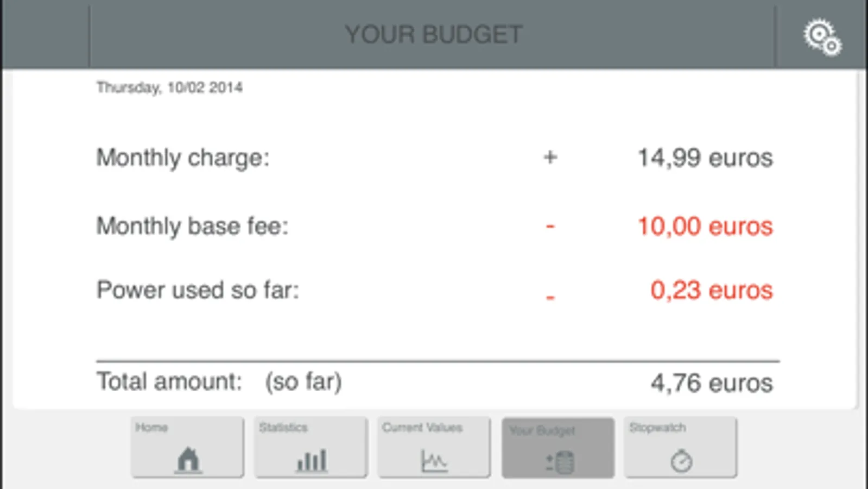Screen dimensions: 868x489
Task: Click the line graph Current Values icon
Action: point(434,461)
